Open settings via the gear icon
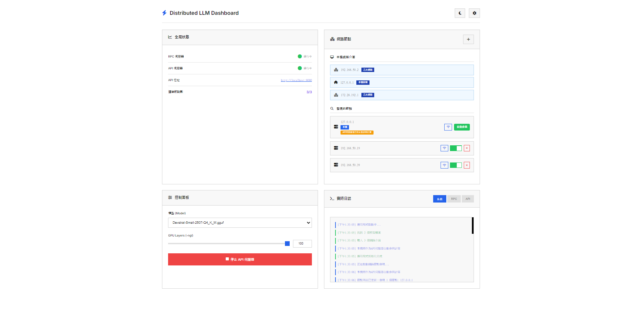 [x=474, y=13]
